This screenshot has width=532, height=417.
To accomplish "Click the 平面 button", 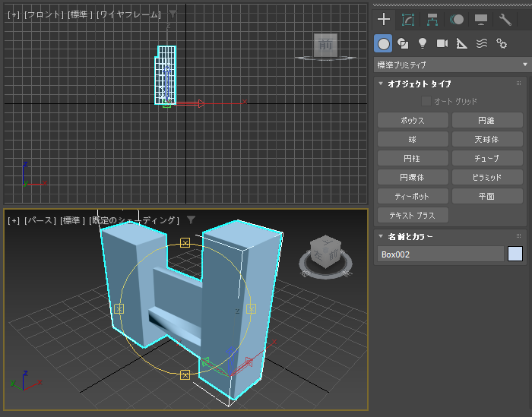I will click(487, 196).
